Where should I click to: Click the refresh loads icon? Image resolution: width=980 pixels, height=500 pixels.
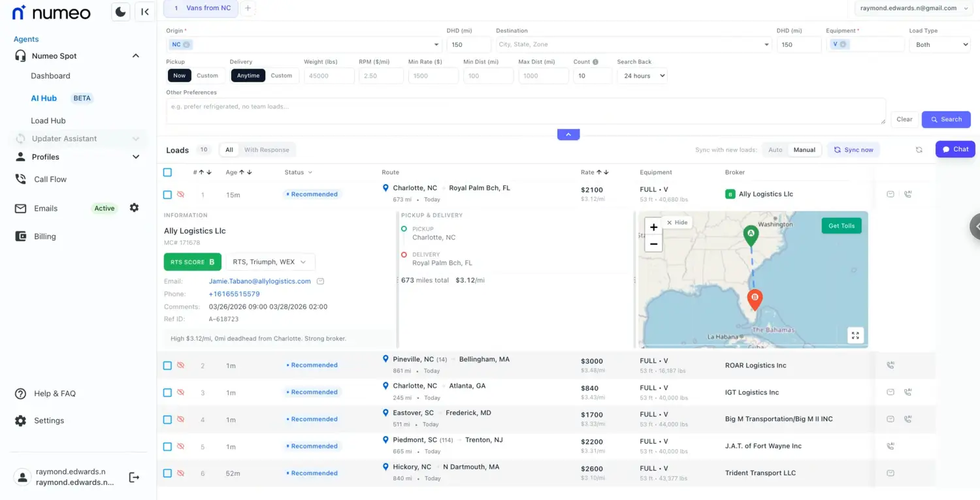(919, 149)
